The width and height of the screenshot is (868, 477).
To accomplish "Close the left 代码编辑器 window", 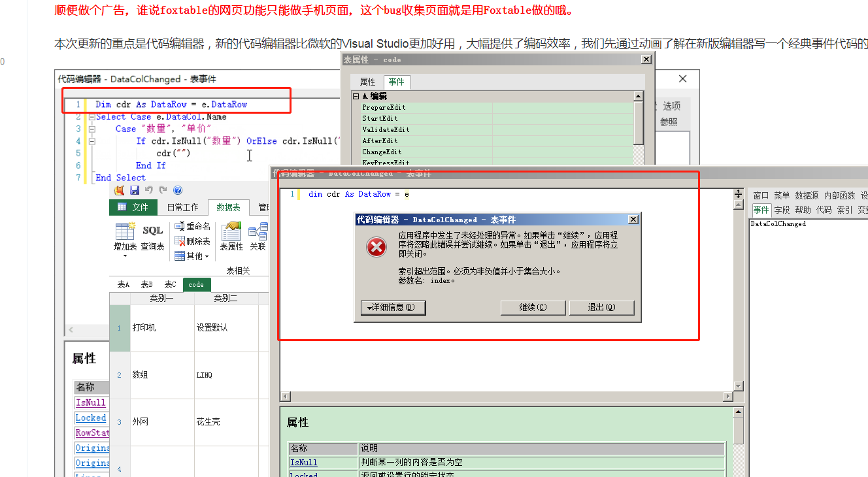I will tap(682, 78).
